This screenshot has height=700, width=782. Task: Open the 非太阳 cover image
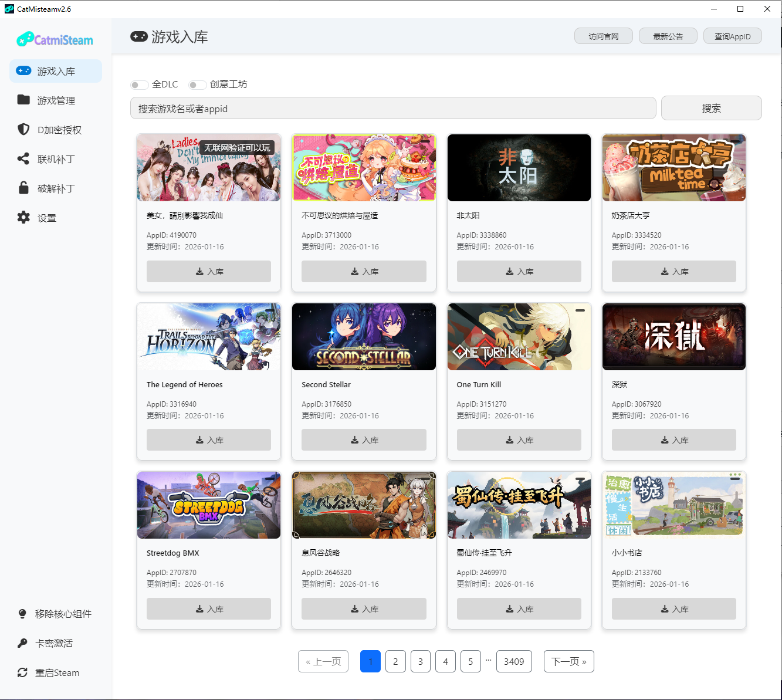[519, 168]
